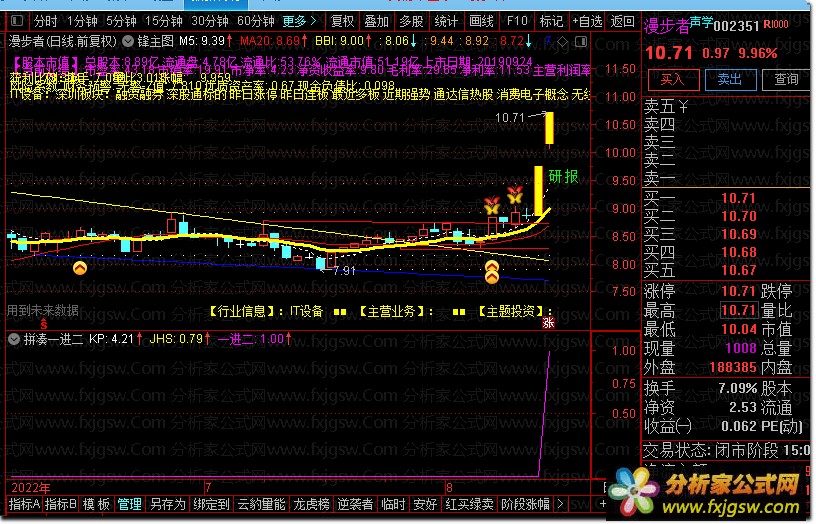The image size is (816, 524).
Task: Select the 红买绿卖 indicator
Action: coord(469,505)
